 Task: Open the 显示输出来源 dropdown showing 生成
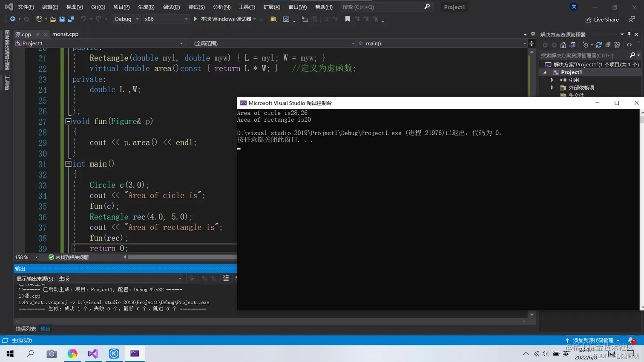point(121,279)
